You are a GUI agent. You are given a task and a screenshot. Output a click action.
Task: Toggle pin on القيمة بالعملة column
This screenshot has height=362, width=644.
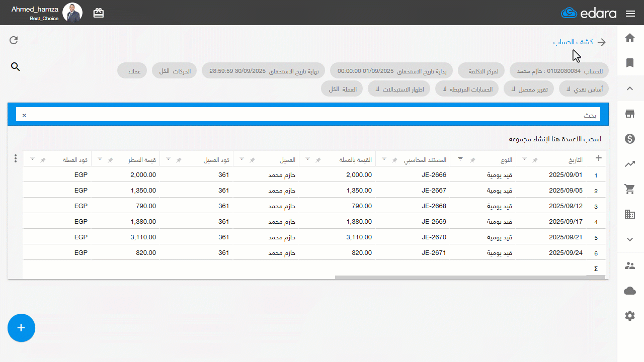(x=318, y=160)
